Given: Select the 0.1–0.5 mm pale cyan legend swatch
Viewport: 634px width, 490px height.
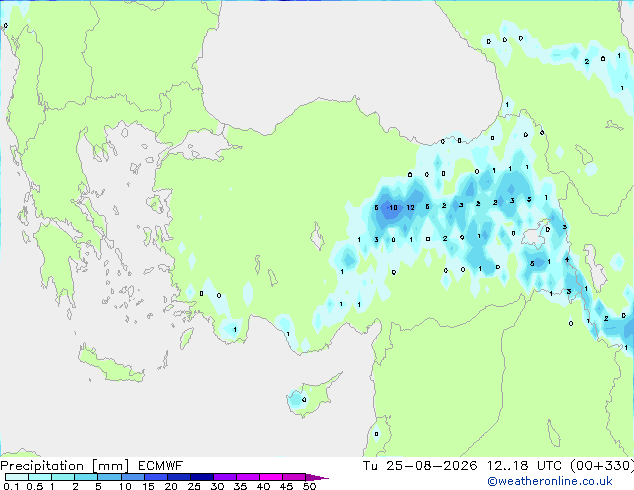Looking at the screenshot, I should [17, 477].
